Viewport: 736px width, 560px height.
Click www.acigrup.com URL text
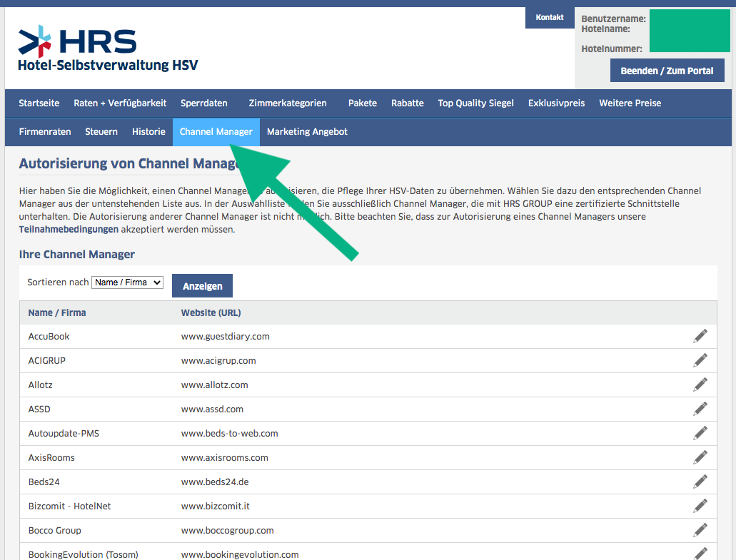pyautogui.click(x=218, y=361)
